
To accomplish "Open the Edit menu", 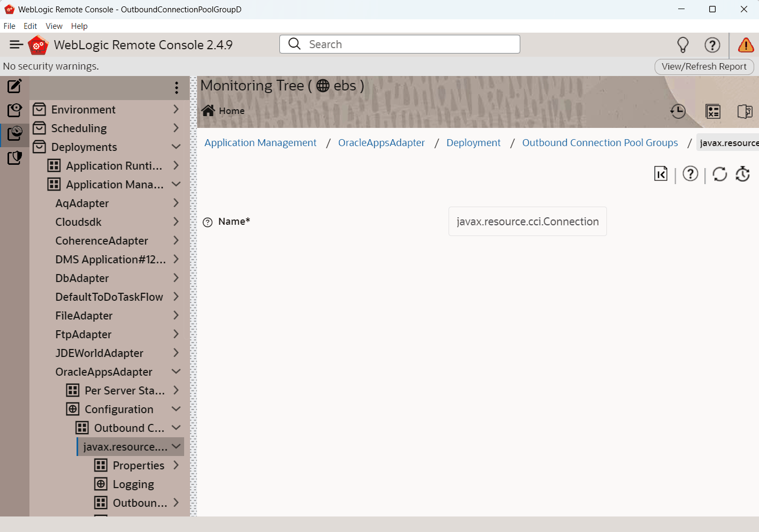I will coord(31,26).
